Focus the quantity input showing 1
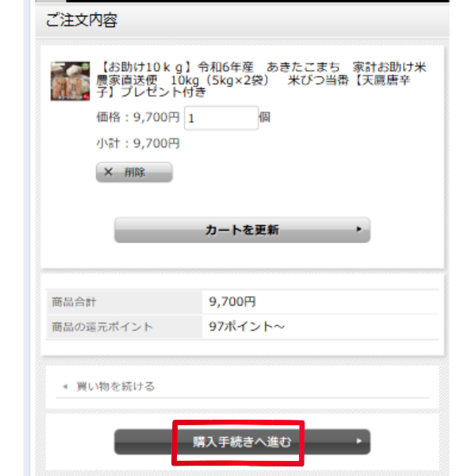The width and height of the screenshot is (476, 476). pyautogui.click(x=221, y=118)
